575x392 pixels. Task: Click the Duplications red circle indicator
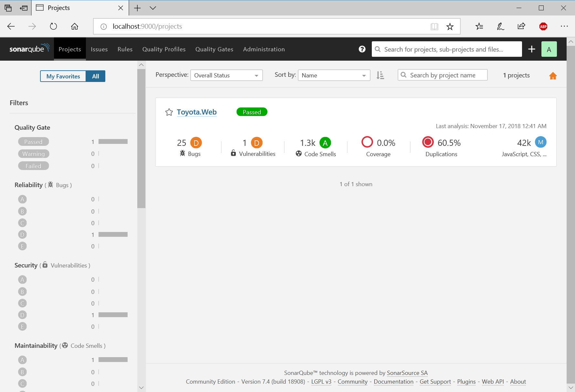428,142
